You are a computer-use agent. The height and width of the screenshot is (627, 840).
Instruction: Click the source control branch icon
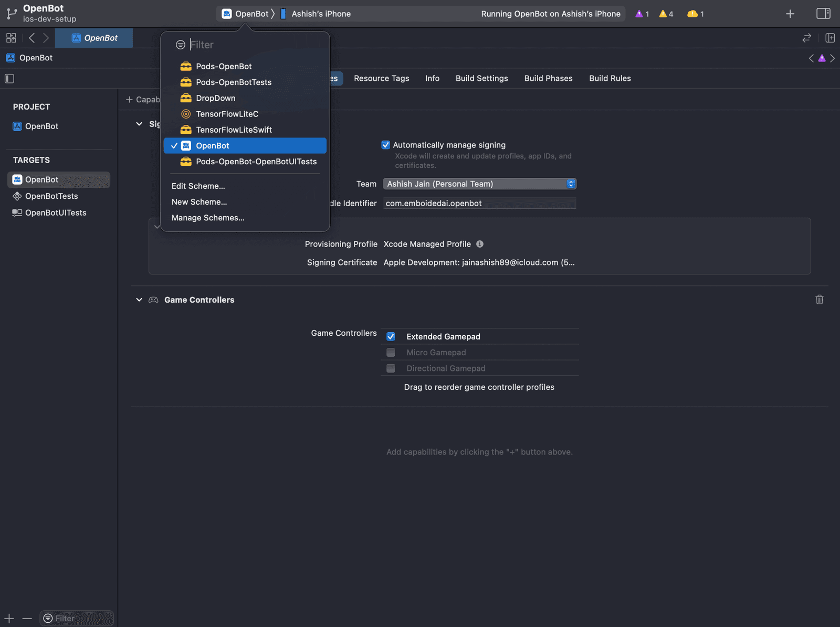click(12, 14)
